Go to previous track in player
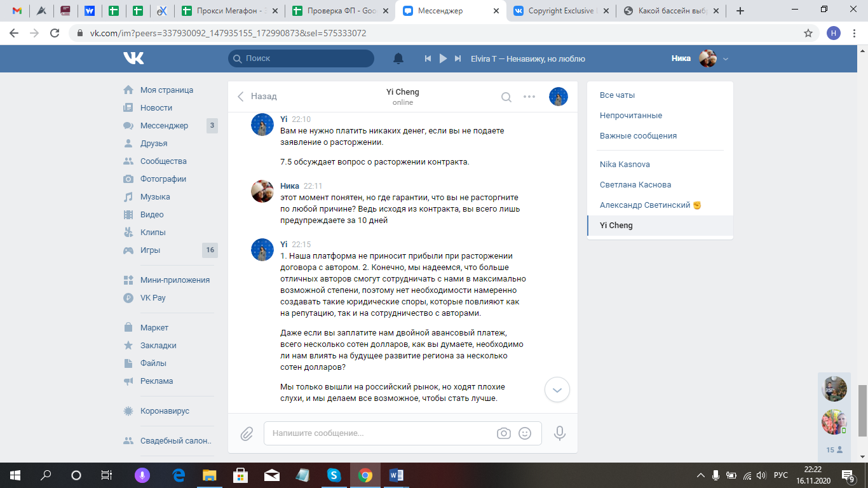 tap(428, 58)
